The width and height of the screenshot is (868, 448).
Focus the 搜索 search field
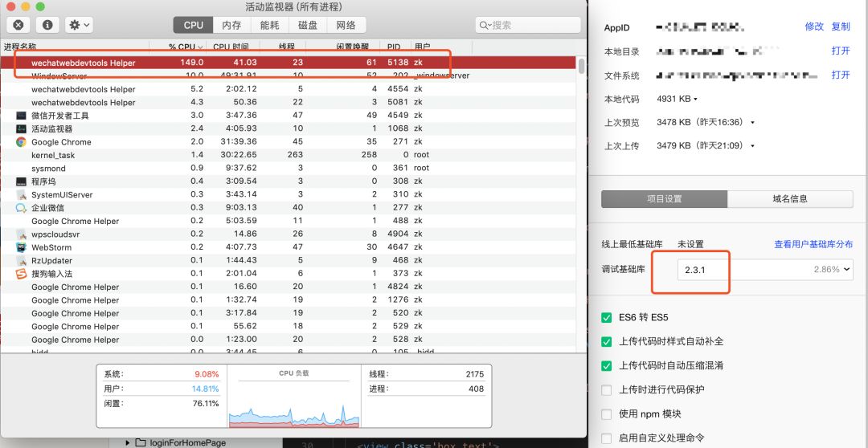(x=527, y=25)
